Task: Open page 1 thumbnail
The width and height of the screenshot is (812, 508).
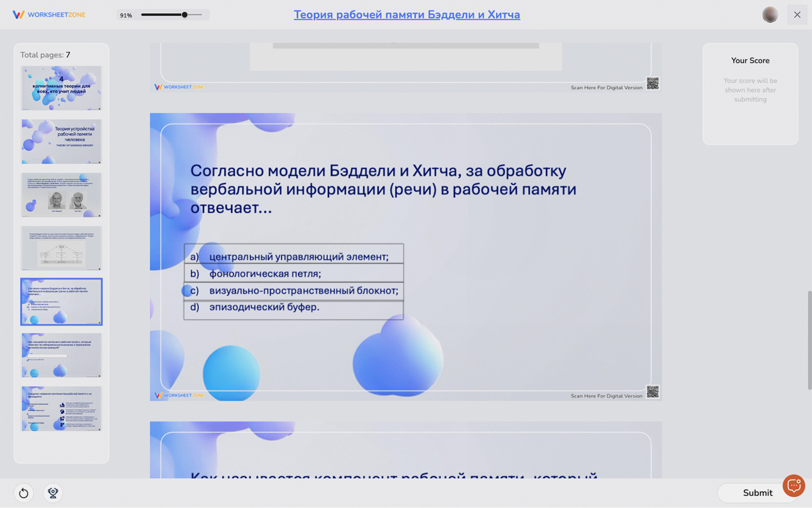Action: coord(61,88)
